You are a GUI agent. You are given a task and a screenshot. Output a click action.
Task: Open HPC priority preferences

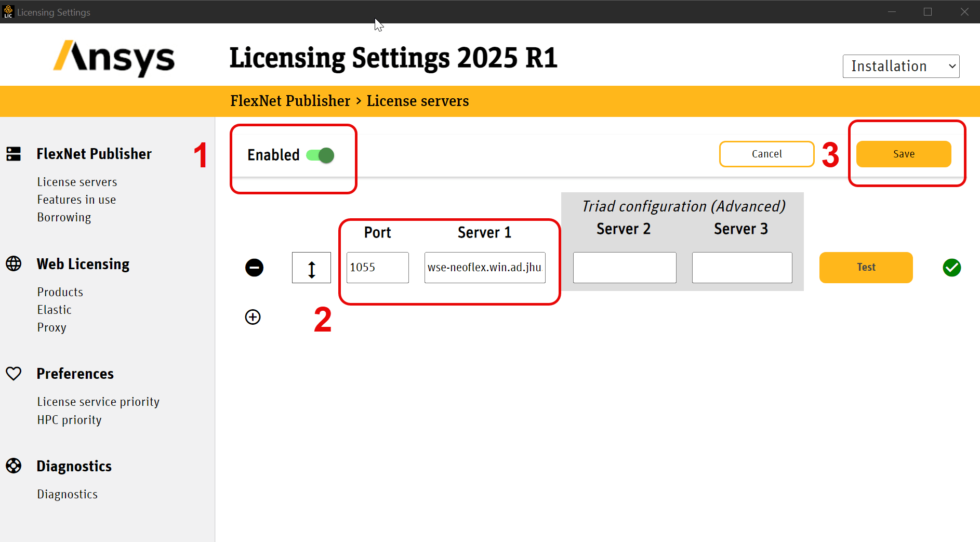click(69, 420)
